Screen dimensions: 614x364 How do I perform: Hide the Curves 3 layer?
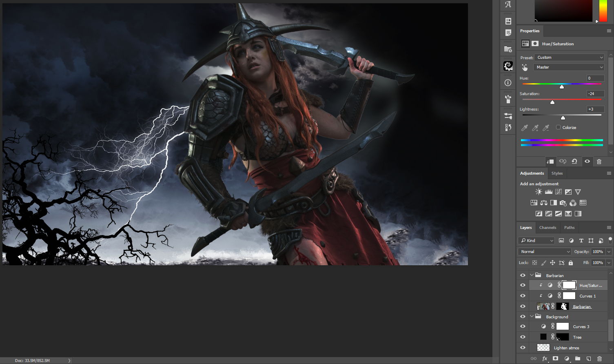pyautogui.click(x=523, y=326)
